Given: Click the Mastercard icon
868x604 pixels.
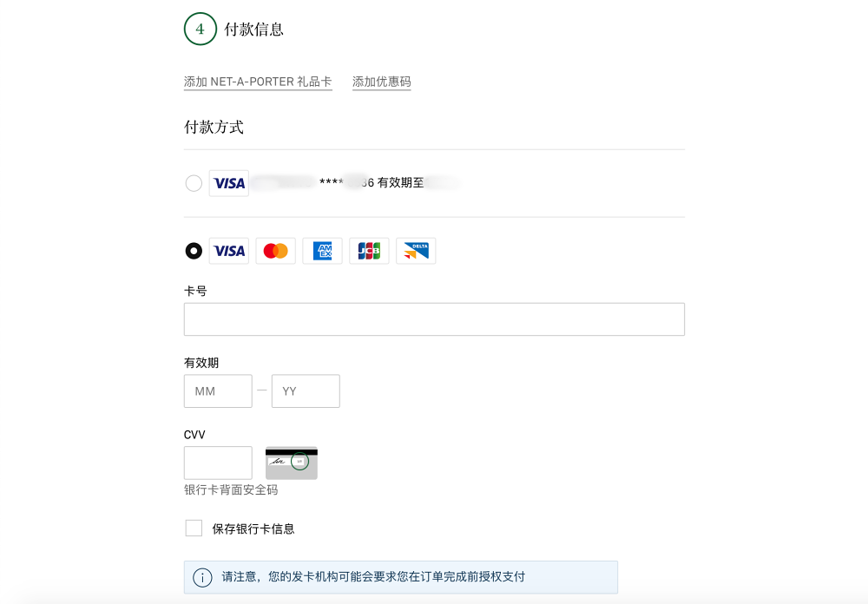Looking at the screenshot, I should click(276, 251).
